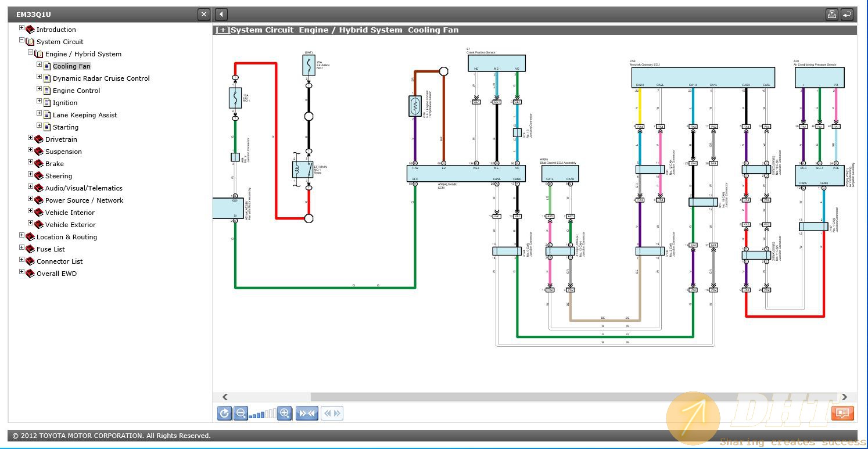This screenshot has width=868, height=449.
Task: Close the EM33Q1U navigation panel
Action: [x=204, y=15]
